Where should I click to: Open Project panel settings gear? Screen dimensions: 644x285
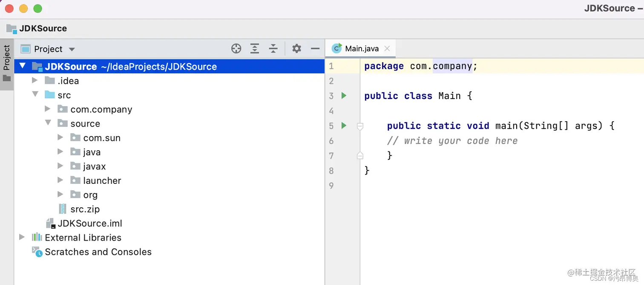tap(296, 49)
